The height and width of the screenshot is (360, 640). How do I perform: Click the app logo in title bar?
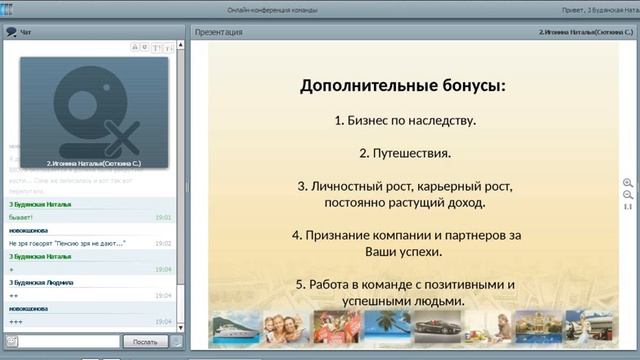pyautogui.click(x=7, y=9)
